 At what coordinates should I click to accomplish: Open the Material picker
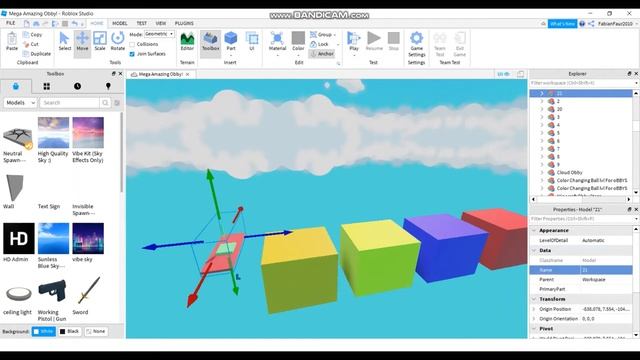click(x=277, y=42)
